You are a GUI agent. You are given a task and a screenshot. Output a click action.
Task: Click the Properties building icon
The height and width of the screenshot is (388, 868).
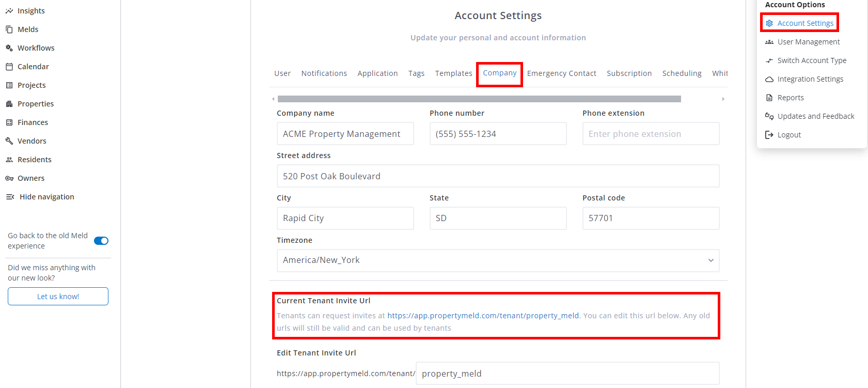(x=9, y=104)
